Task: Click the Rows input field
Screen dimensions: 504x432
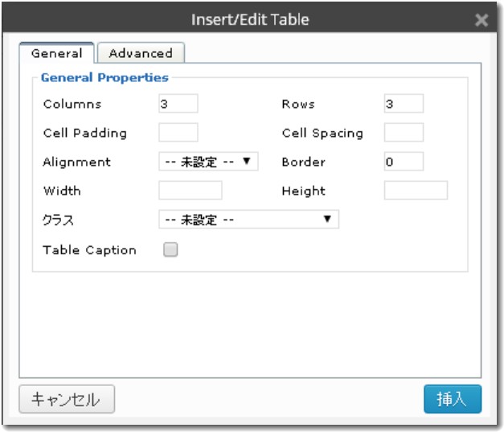Action: coord(404,104)
